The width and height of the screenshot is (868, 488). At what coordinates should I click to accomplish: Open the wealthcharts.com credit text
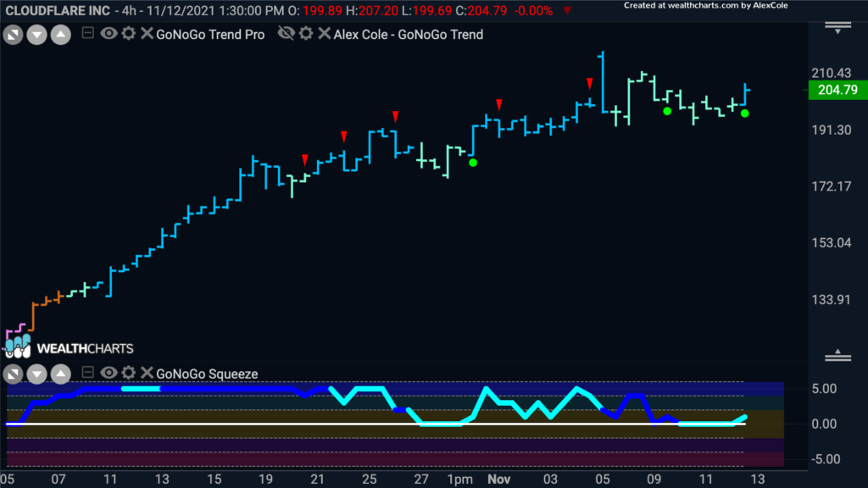click(706, 6)
